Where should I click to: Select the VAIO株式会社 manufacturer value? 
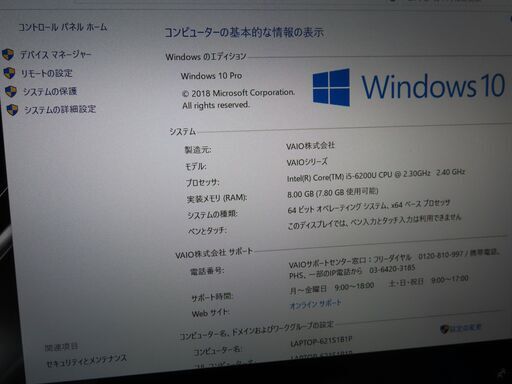pyautogui.click(x=310, y=145)
